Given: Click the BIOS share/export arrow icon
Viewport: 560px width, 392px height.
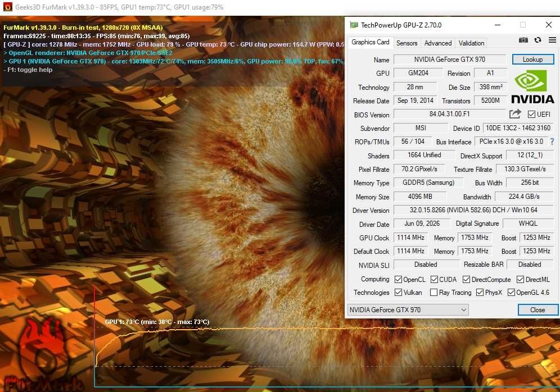Looking at the screenshot, I should tap(515, 114).
